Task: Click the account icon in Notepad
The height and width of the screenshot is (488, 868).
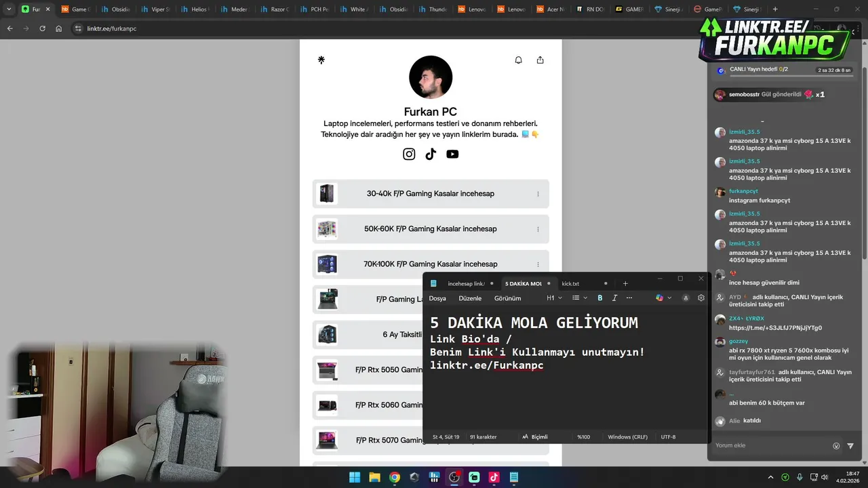Action: (686, 298)
